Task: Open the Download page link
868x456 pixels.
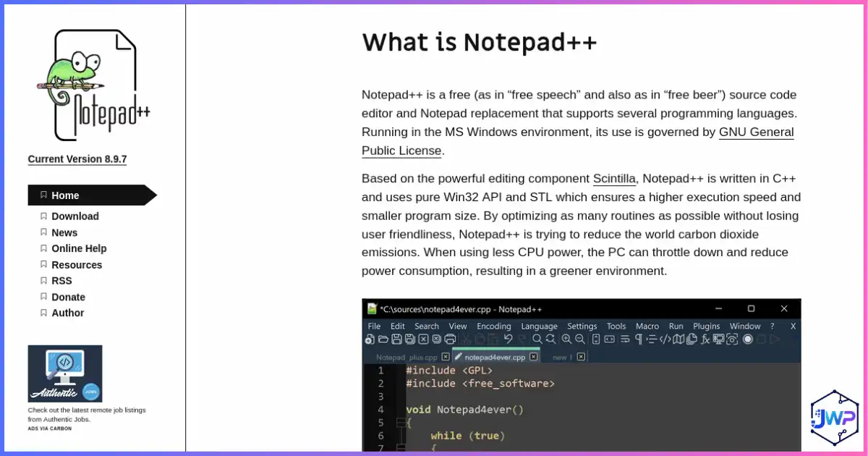Action: coord(75,216)
